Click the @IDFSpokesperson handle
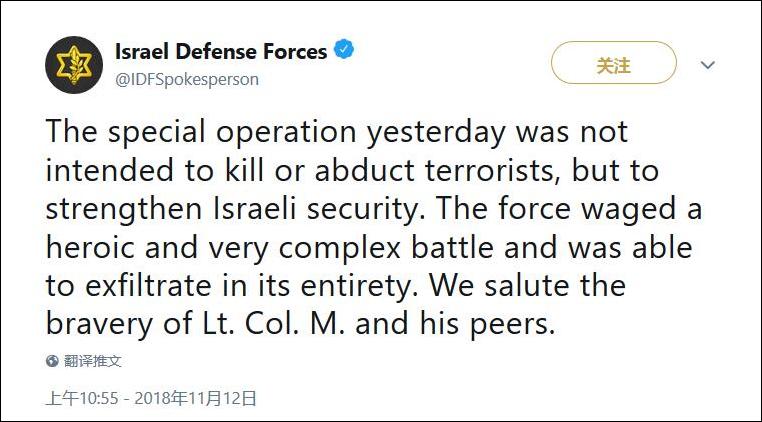This screenshot has width=762, height=422. [187, 79]
